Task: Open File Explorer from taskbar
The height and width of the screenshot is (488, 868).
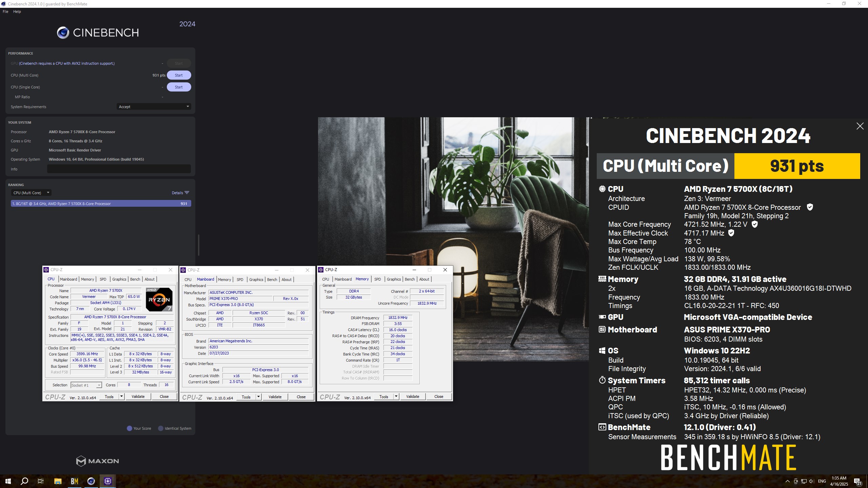Action: [x=58, y=481]
